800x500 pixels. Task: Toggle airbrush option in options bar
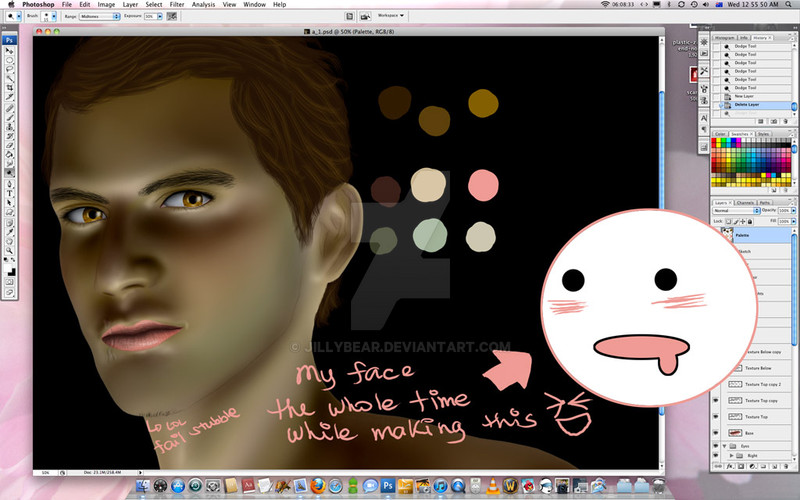(172, 16)
